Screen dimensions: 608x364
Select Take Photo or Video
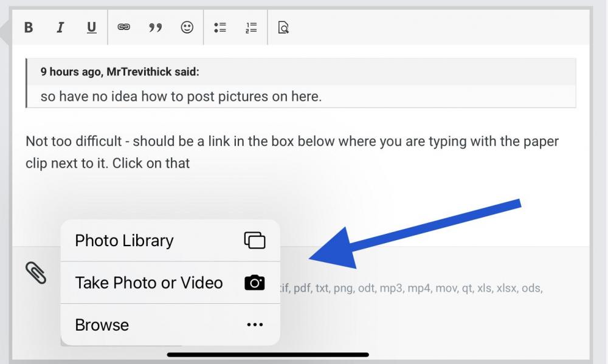(x=171, y=283)
